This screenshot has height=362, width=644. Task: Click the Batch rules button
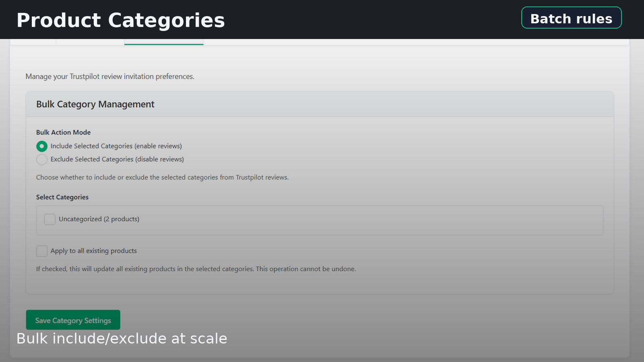pos(571,18)
